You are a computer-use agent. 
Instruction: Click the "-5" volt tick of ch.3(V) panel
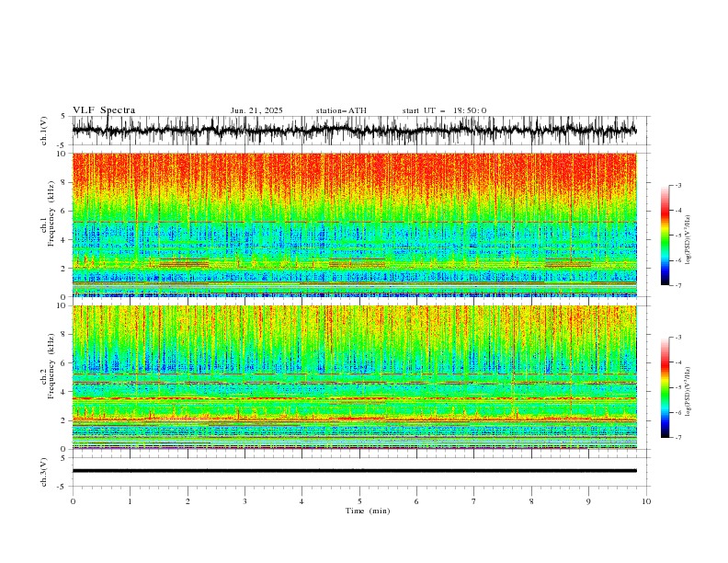(63, 487)
